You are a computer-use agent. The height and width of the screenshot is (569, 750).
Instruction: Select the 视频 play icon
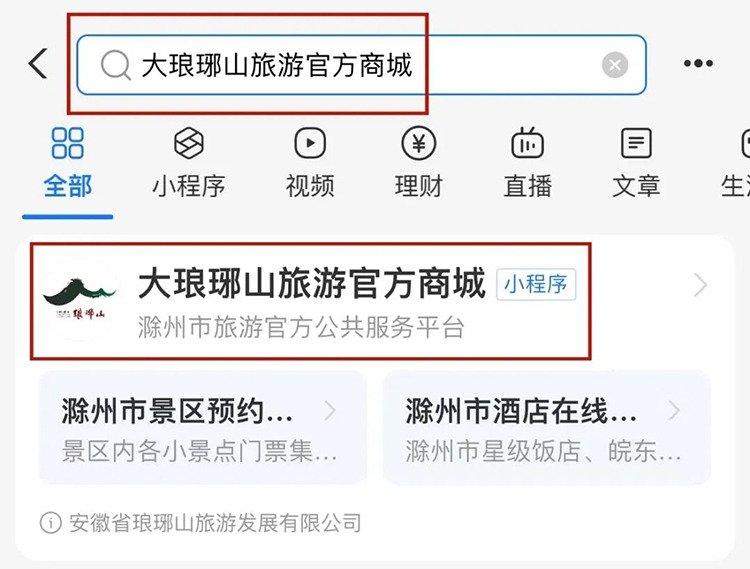click(x=310, y=142)
